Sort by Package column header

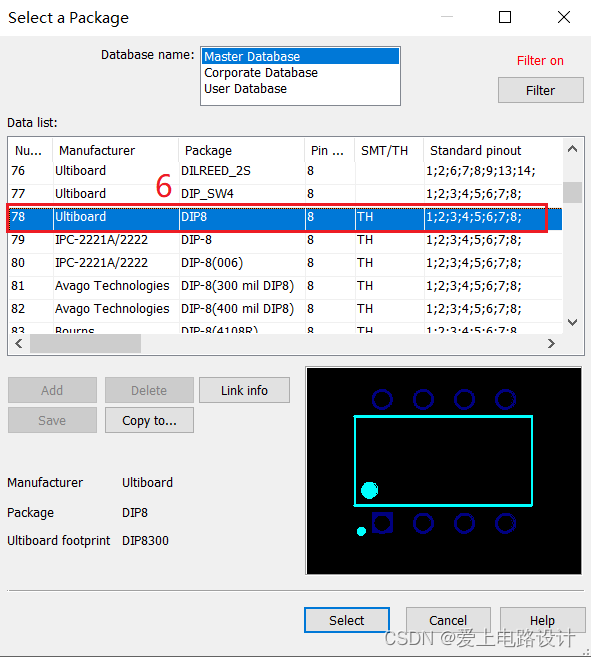241,150
